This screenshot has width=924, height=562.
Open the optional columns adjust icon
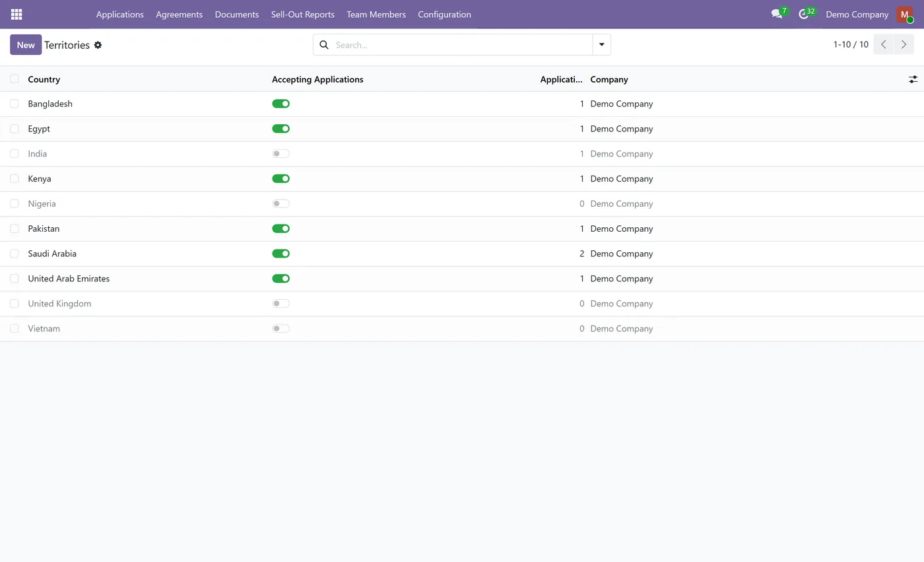point(913,79)
